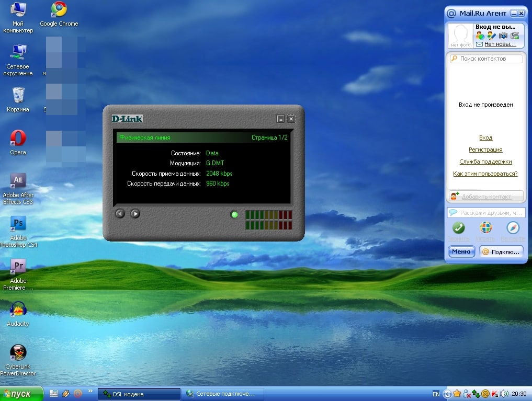Image resolution: width=532 pixels, height=401 pixels.
Task: Click the camera photo icon in Agent
Action: click(x=503, y=35)
